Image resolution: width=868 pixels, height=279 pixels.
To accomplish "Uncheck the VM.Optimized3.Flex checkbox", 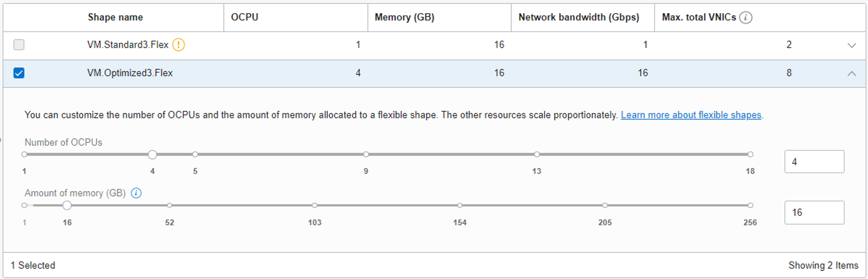I will point(19,73).
